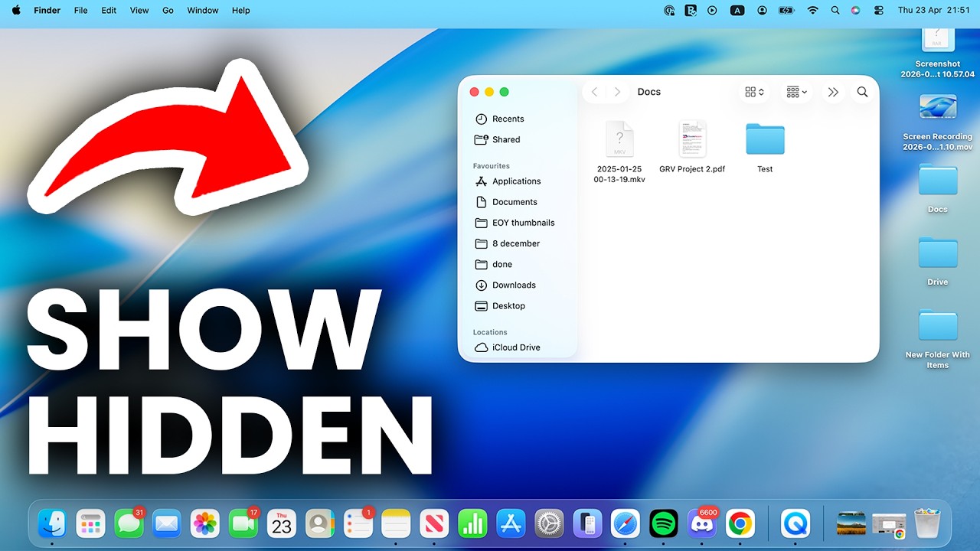This screenshot has width=980, height=551.
Task: Select the Docs folder on the desktop
Action: coord(938,188)
